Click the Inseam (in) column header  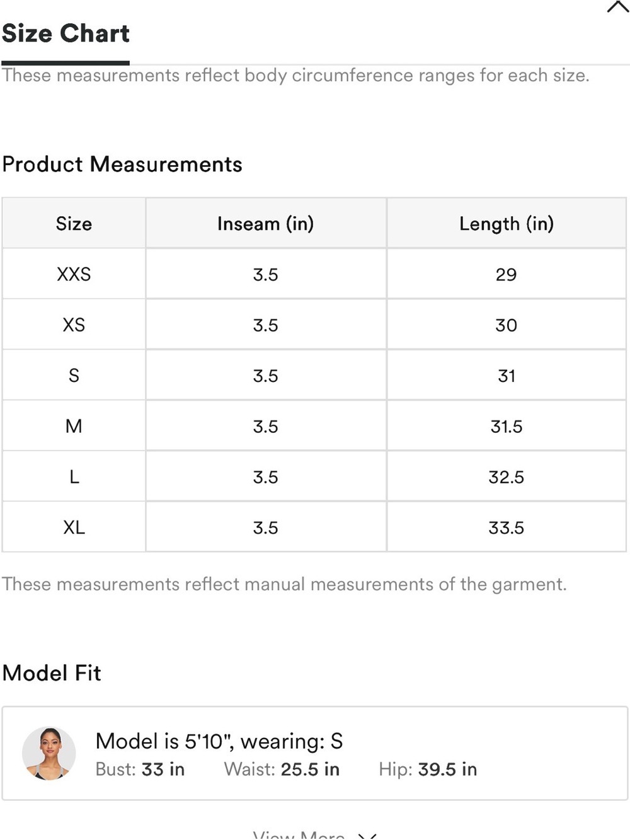[x=266, y=224]
